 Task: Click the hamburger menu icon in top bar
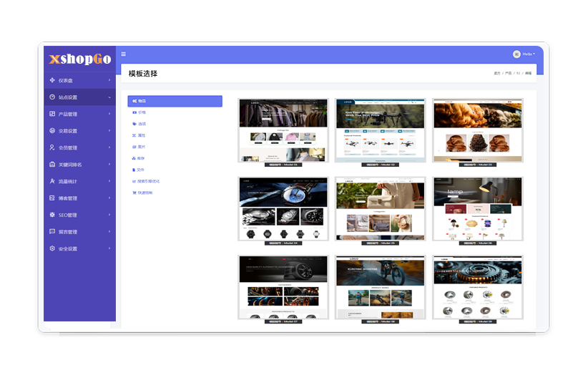(x=124, y=54)
